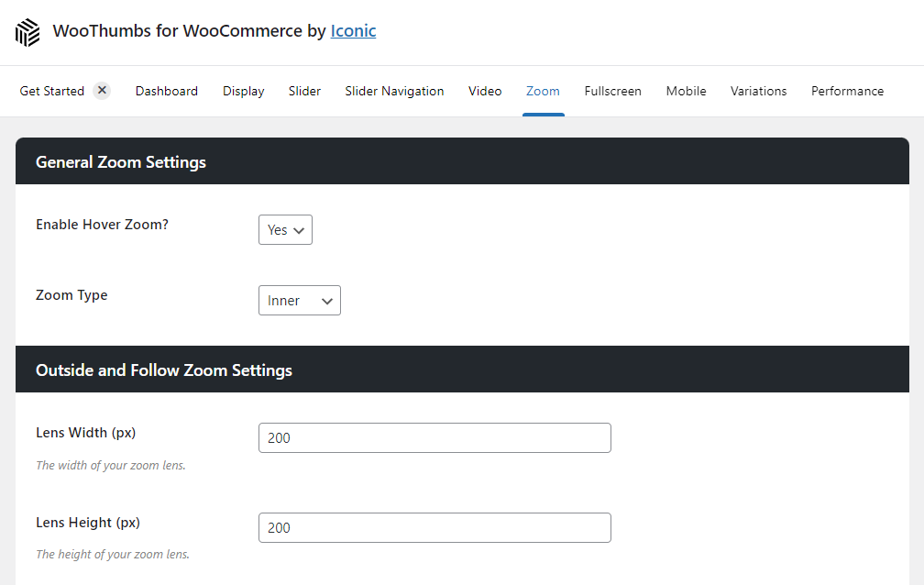Open the Enable Hover Zoom dropdown

point(285,229)
